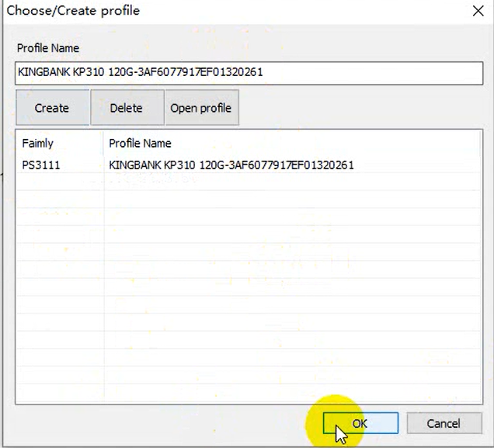Screen dimensions: 494x448
Task: Close the Choose/Create profile dialog
Action: click(x=475, y=12)
